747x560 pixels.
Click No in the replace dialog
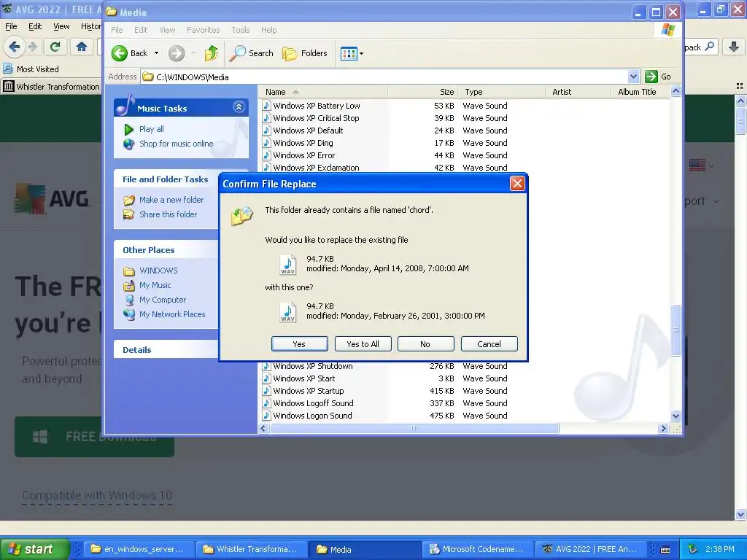click(x=425, y=344)
